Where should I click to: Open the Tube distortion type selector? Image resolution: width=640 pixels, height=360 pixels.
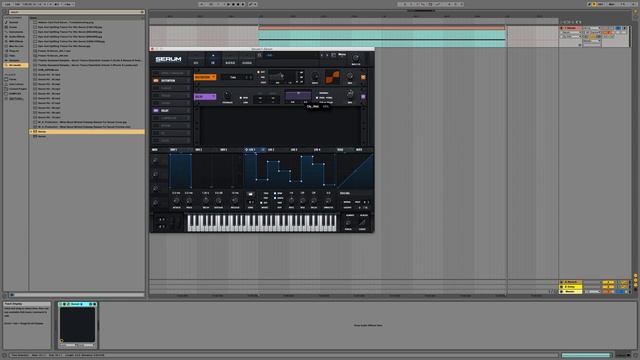[x=237, y=77]
